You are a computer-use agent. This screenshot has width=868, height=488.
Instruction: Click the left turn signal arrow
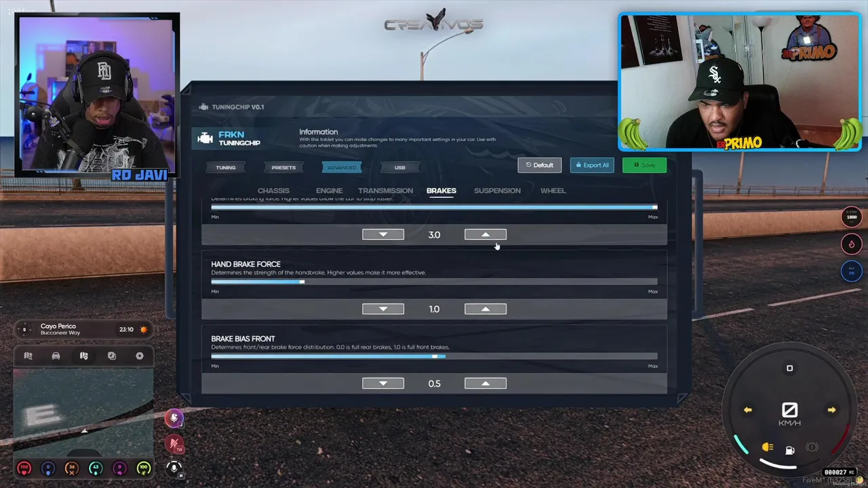[x=747, y=410]
